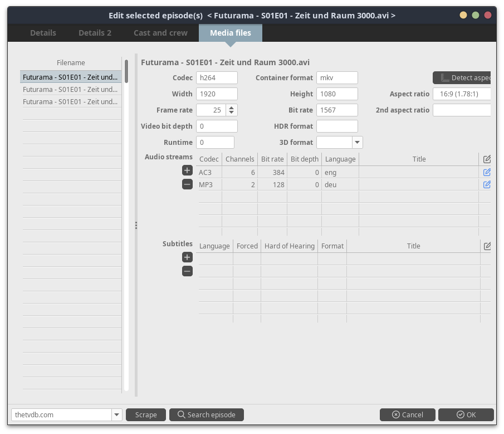Click edit icon in subtitles table header
Screen dimensions: 504x434
click(487, 246)
